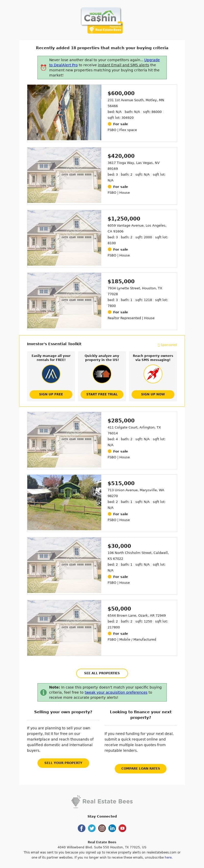Viewport: 204px width, 868px height.
Task: Click the SEE ALL PROPERTIES button
Action: pyautogui.click(x=102, y=673)
